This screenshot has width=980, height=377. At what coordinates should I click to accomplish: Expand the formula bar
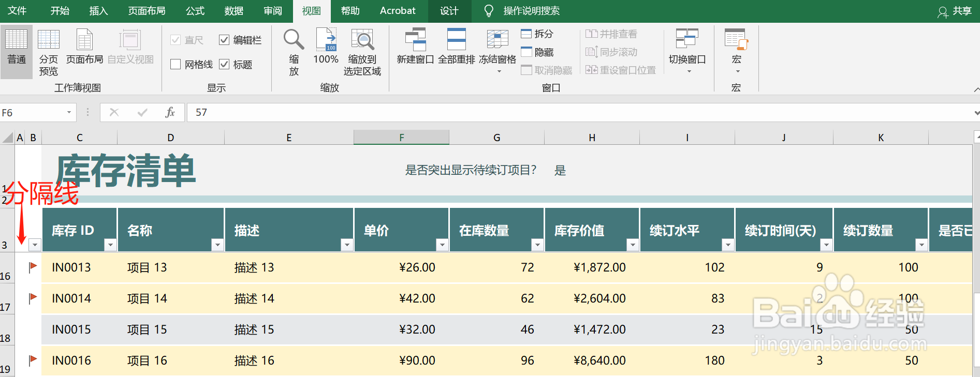point(976,113)
